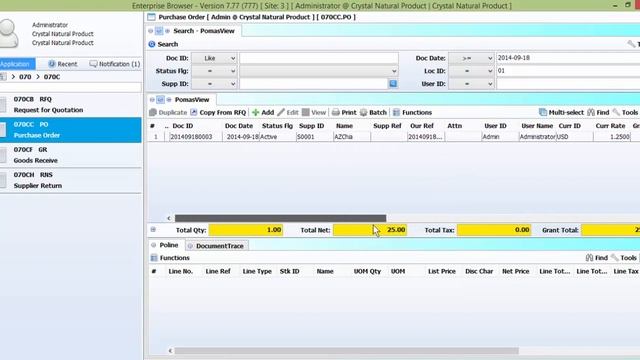The height and width of the screenshot is (360, 640).
Task: Click PomasView scroll-left arrow
Action: (169, 218)
